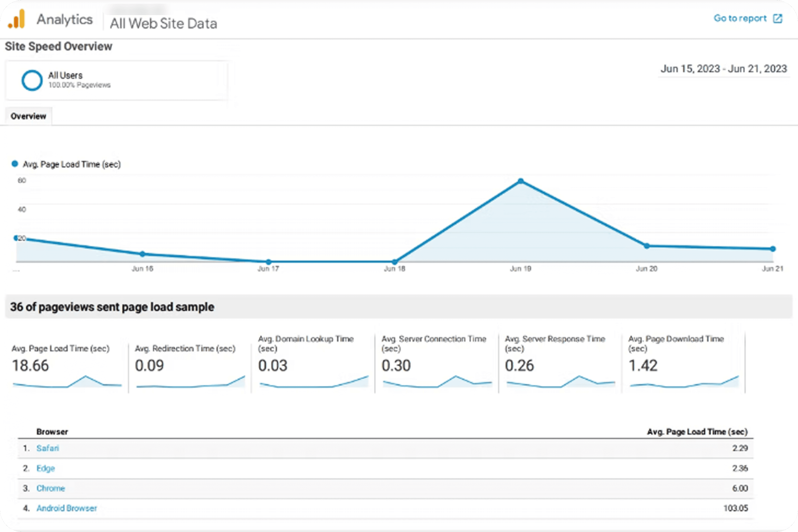Click the Jun 19 peak data point

coord(521,181)
